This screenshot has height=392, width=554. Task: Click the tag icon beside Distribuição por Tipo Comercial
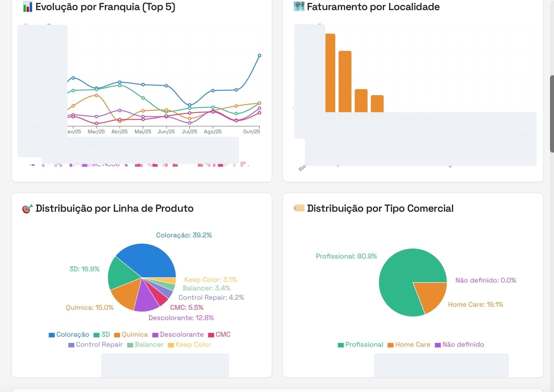(299, 208)
